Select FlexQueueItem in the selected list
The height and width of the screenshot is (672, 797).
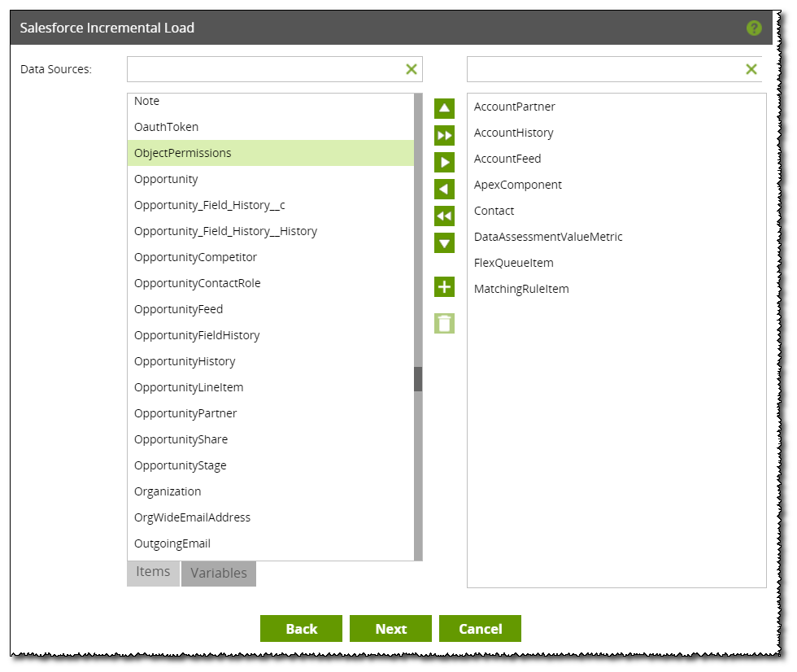pos(616,263)
